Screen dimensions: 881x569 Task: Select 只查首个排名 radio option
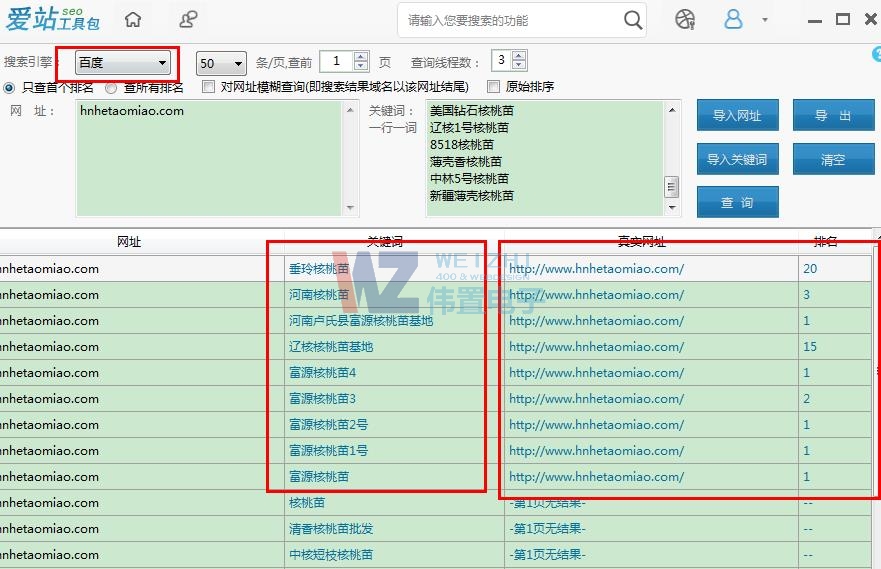coord(10,87)
